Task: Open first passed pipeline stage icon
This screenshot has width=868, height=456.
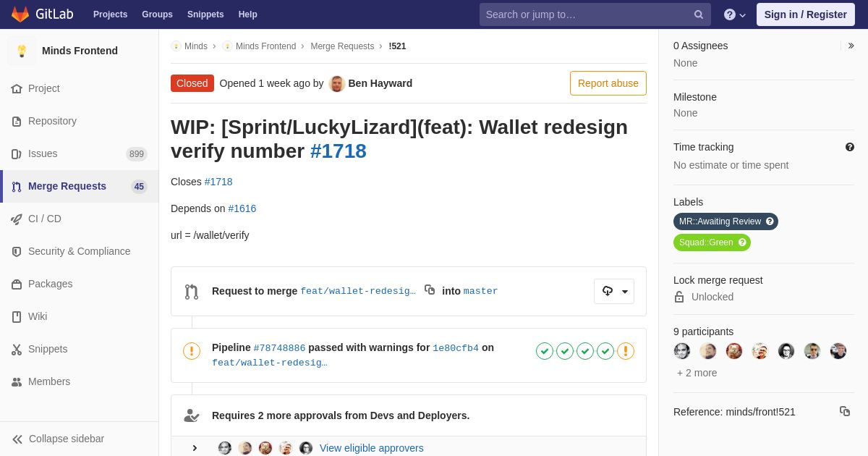Action: tap(545, 351)
